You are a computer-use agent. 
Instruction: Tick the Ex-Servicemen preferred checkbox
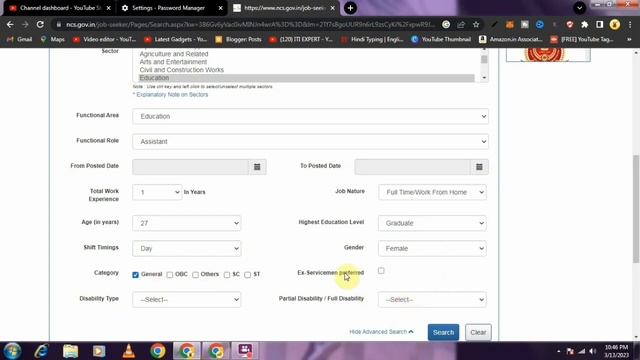[381, 271]
